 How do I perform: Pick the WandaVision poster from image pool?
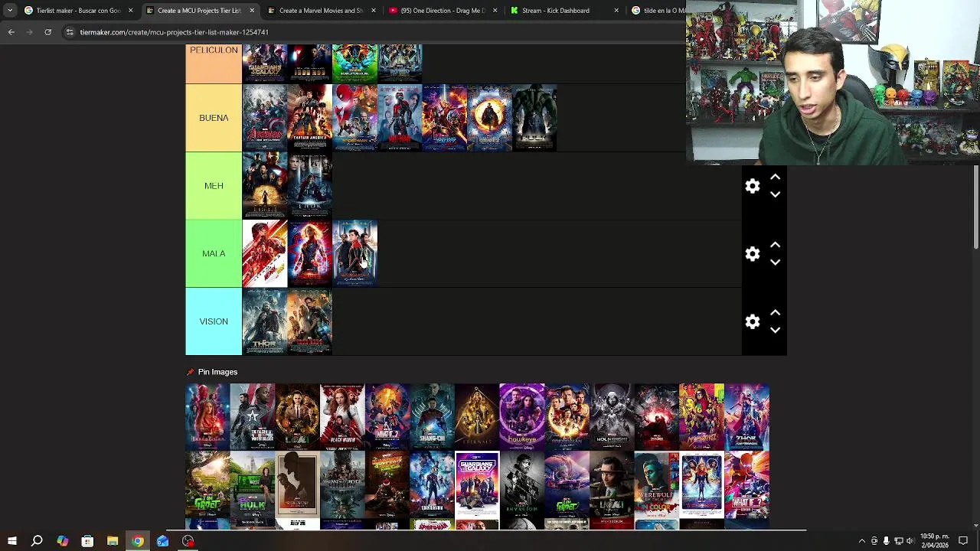point(207,417)
